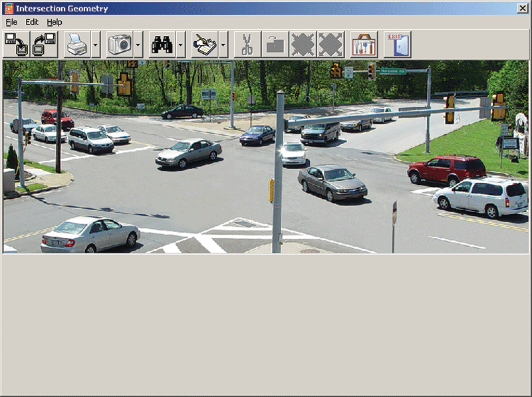Click the hand writing notes icon
532x397 pixels.
click(x=205, y=45)
